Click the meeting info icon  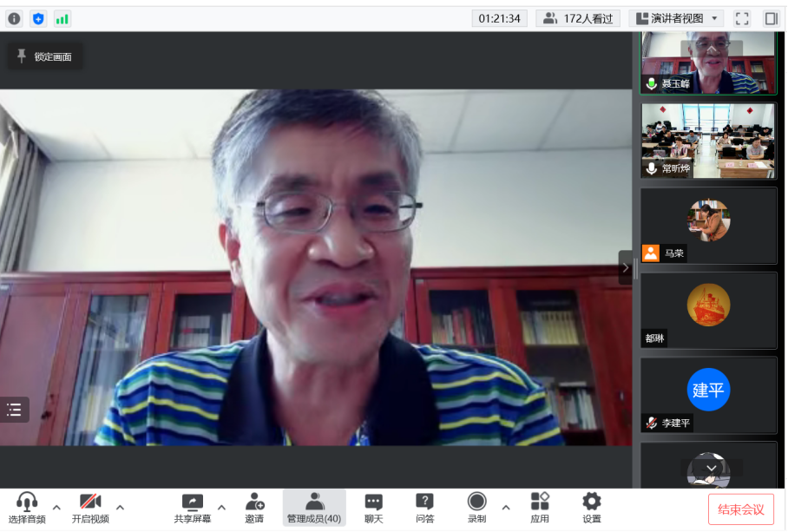14,18
